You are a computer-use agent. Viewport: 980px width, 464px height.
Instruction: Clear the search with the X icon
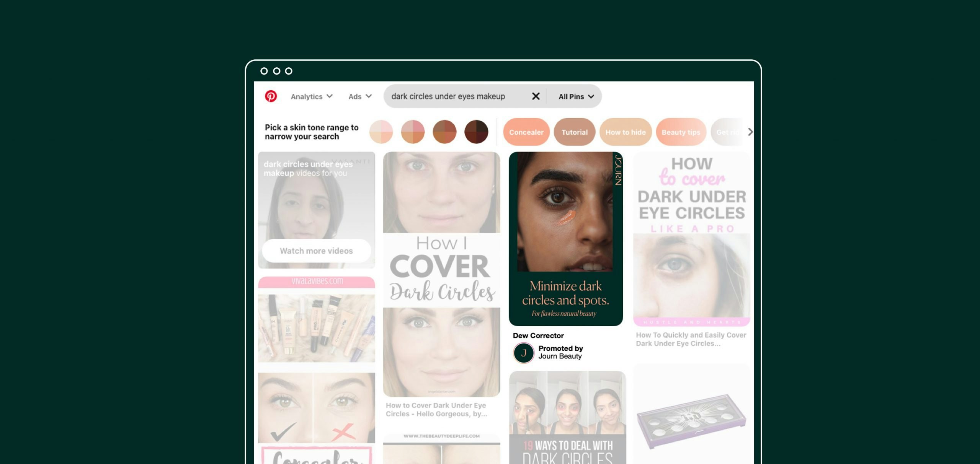tap(536, 96)
